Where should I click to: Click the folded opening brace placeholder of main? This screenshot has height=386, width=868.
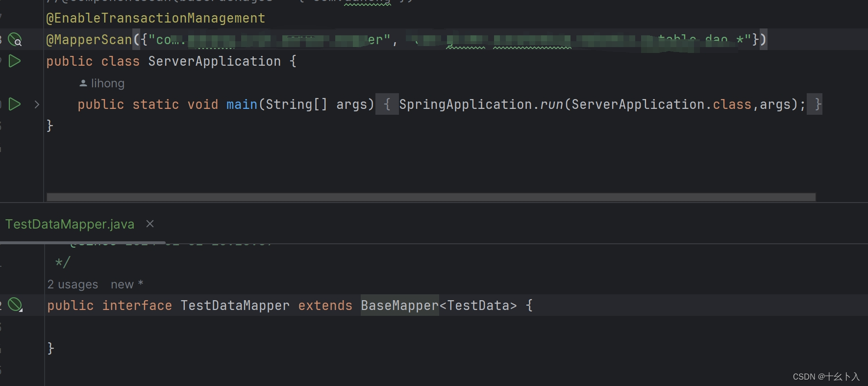tap(387, 104)
